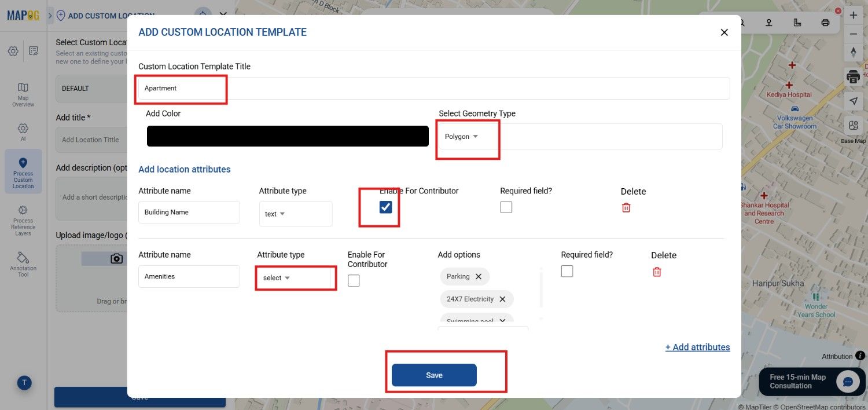The width and height of the screenshot is (868, 410).
Task: Zoom out the map with minus button
Action: pos(854,34)
